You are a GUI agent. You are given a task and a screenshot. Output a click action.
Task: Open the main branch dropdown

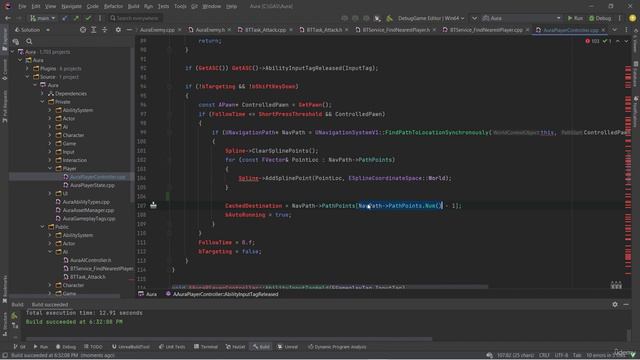[42, 18]
